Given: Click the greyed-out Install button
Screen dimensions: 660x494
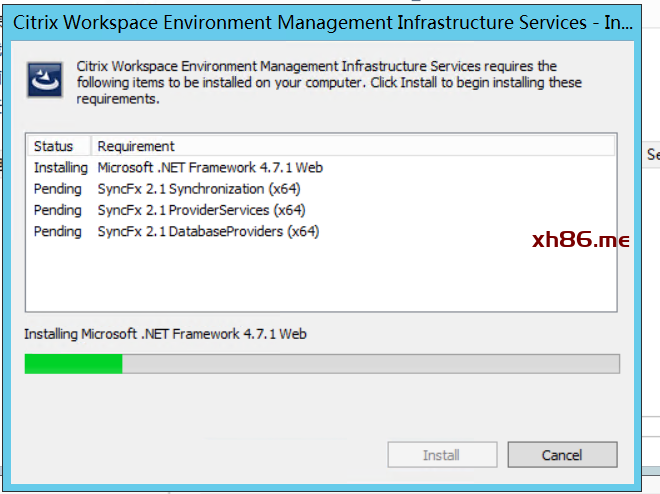Looking at the screenshot, I should coord(441,455).
